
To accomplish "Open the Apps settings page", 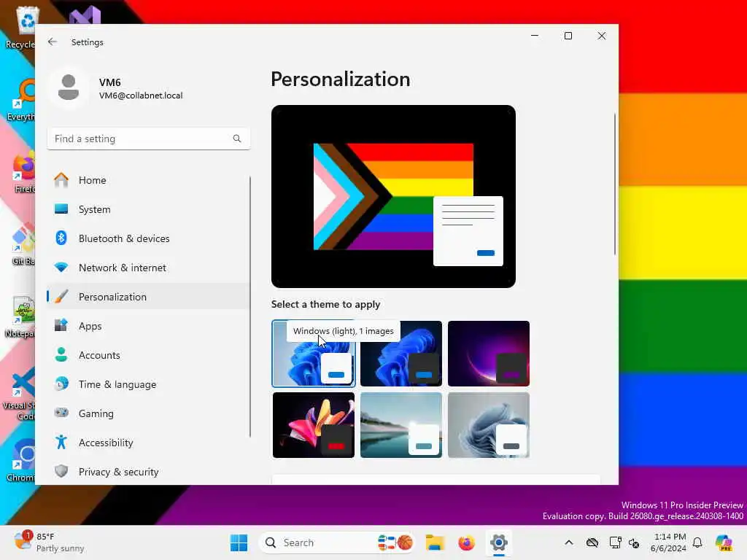I will click(149, 326).
